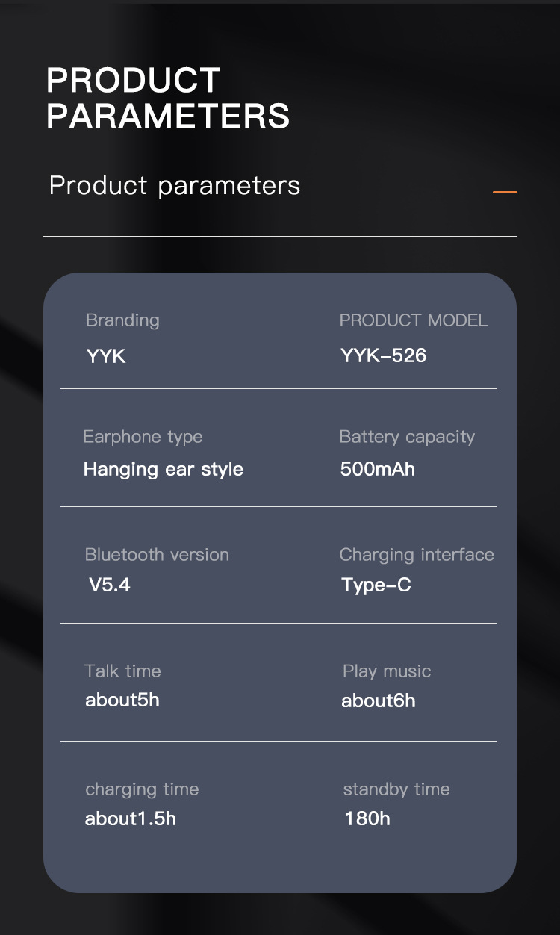Viewport: 560px width, 935px height.
Task: Select the YYK brand value
Action: pyautogui.click(x=106, y=356)
